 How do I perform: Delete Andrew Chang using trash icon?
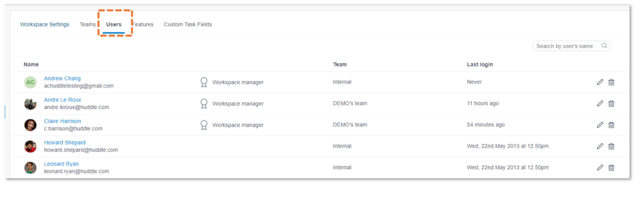click(x=611, y=82)
